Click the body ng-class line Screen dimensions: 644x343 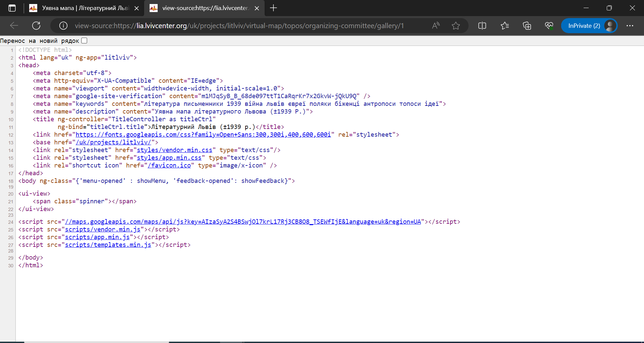(x=157, y=181)
